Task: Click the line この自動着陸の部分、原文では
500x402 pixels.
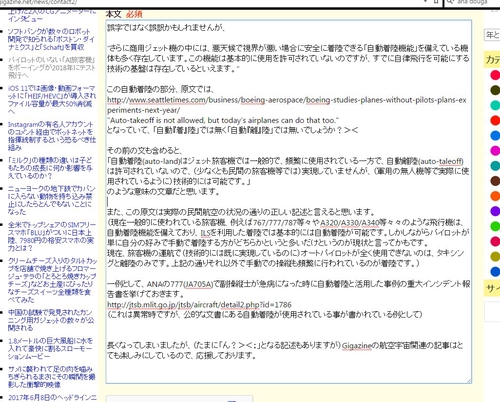Action: pos(160,89)
